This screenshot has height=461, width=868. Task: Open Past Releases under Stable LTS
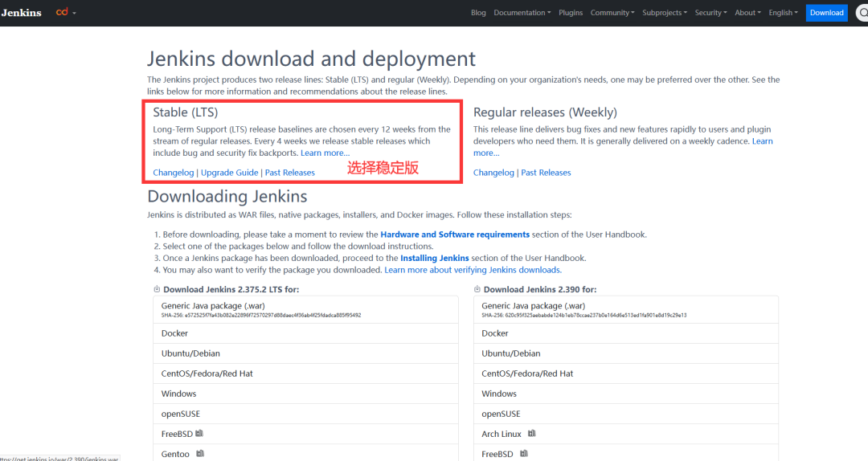(289, 173)
